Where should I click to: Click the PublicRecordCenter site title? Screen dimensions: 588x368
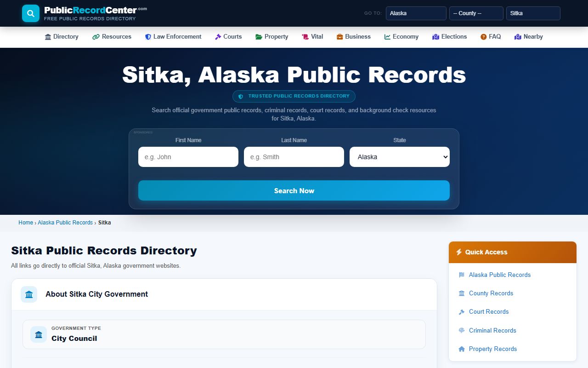(x=96, y=10)
